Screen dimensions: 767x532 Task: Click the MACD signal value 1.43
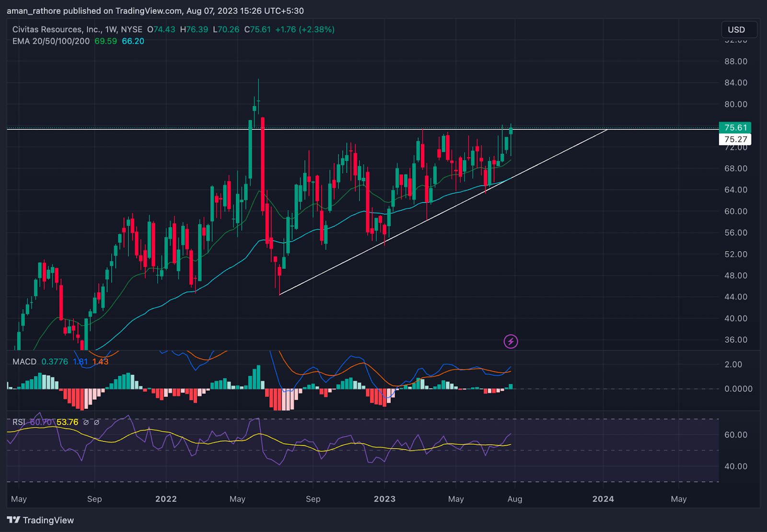(100, 361)
